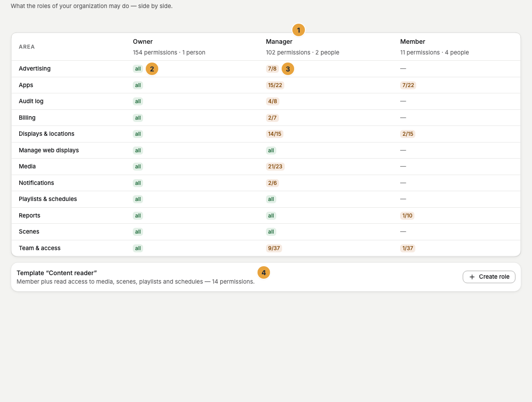Viewport: 532px width, 402px height.
Task: Click Owner's "all" badge for Billing
Action: point(138,118)
